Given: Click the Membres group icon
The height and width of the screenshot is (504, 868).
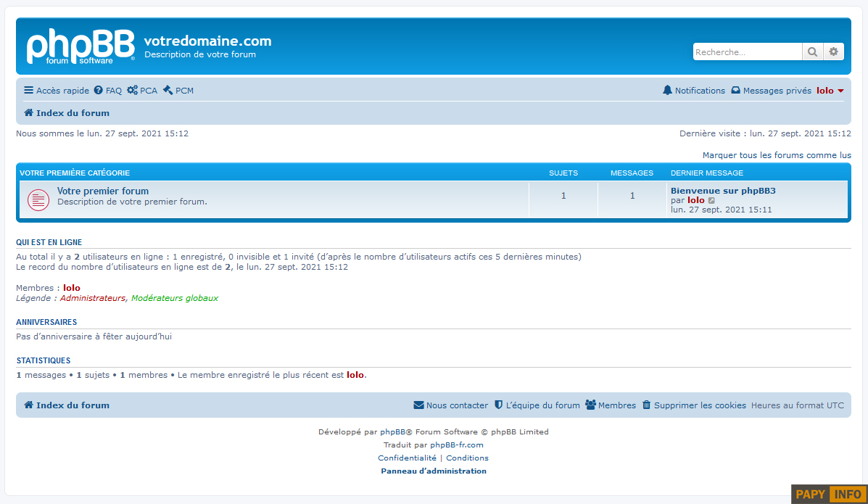Looking at the screenshot, I should pyautogui.click(x=591, y=405).
